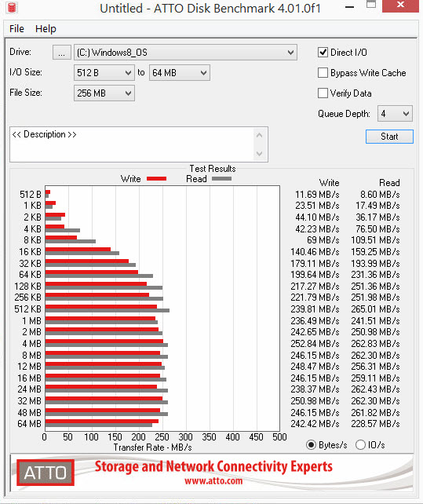Open the File Size 256 MB dropdown
The image size is (423, 504).
click(104, 93)
